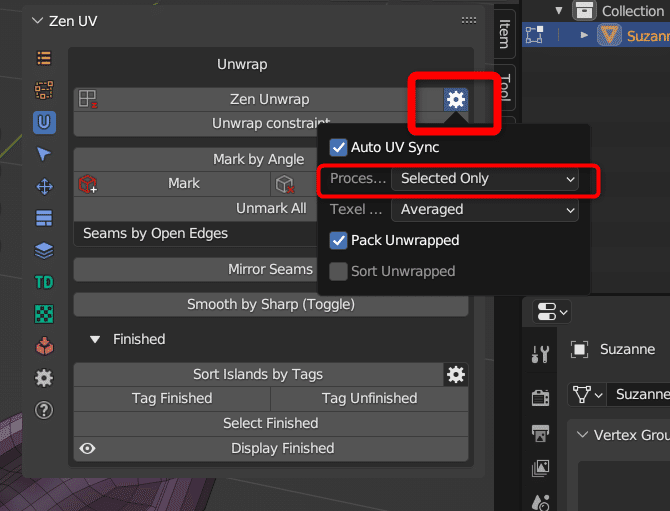Screen dimensions: 670x511
Task: Open the four-arrow Transform section icon
Action: [x=44, y=187]
